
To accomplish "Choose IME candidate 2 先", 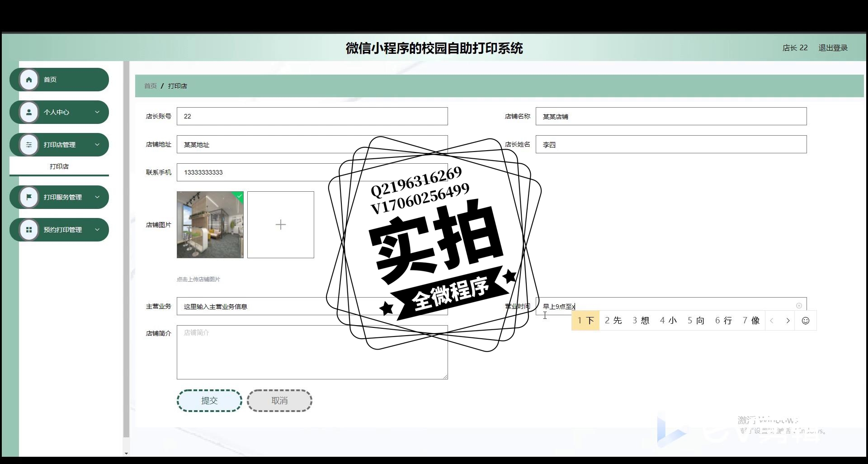I will pyautogui.click(x=613, y=321).
